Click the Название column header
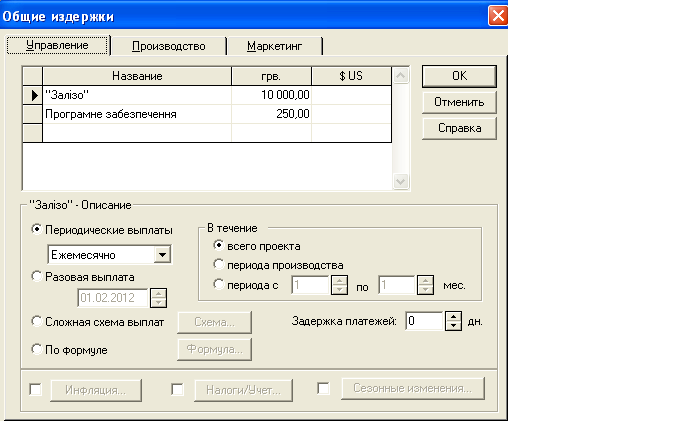683x421 pixels. pyautogui.click(x=137, y=76)
